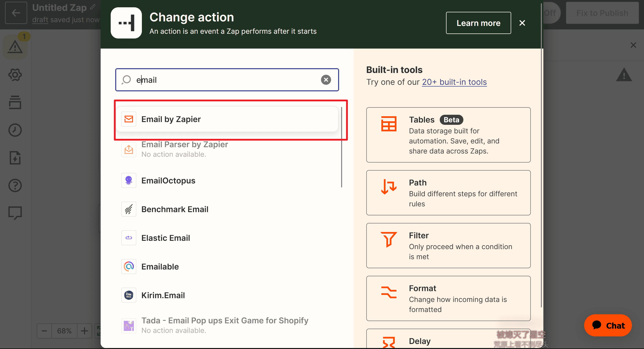
Task: Open Zap details file-bolt icon in the sidebar
Action: 15,158
